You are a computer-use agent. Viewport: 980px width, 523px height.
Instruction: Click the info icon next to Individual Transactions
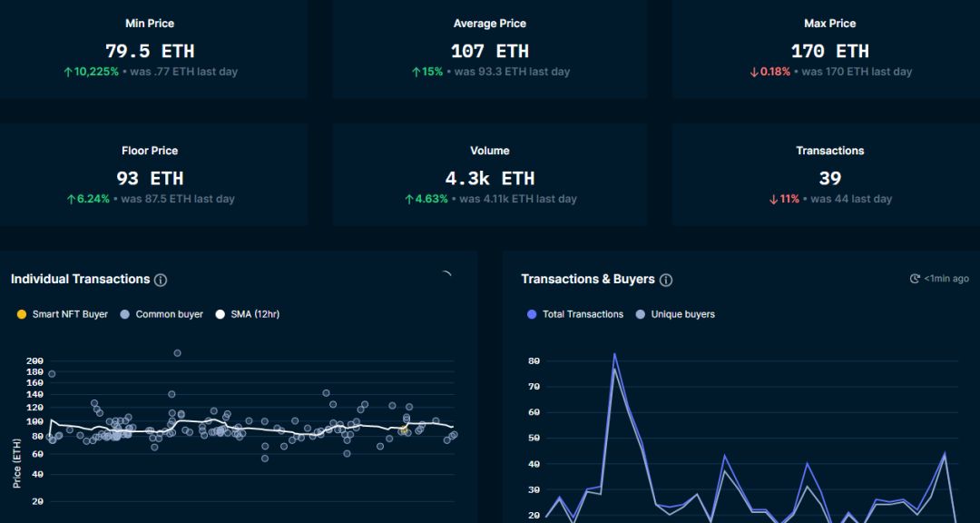coord(161,280)
